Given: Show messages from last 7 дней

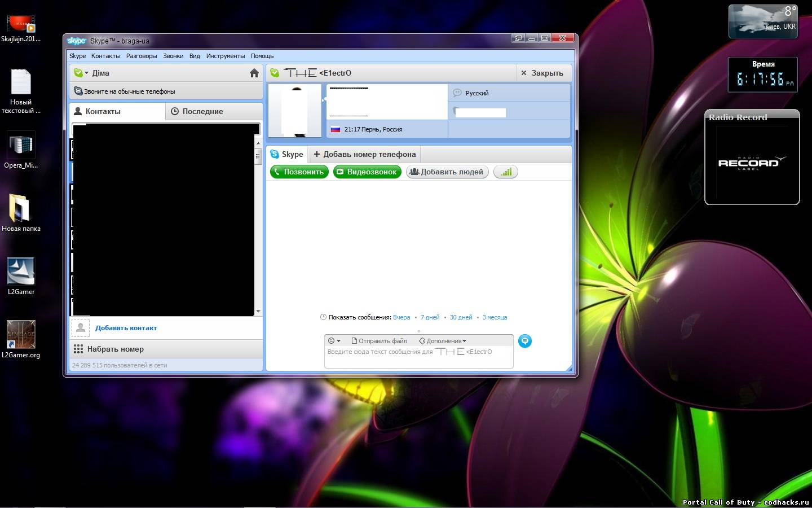Looking at the screenshot, I should pos(430,317).
